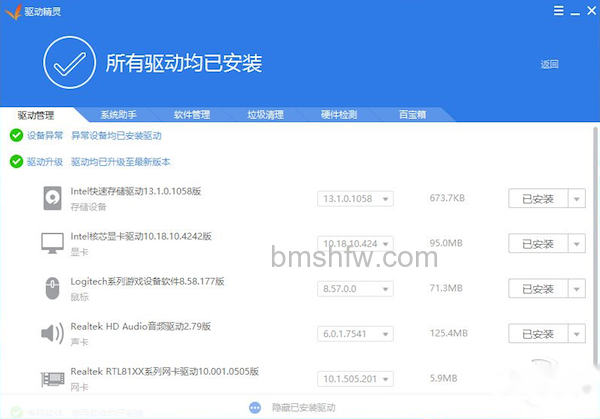Open version dropdown showing 13.1.0.1058
Screen dimensions: 600x419
[355, 199]
